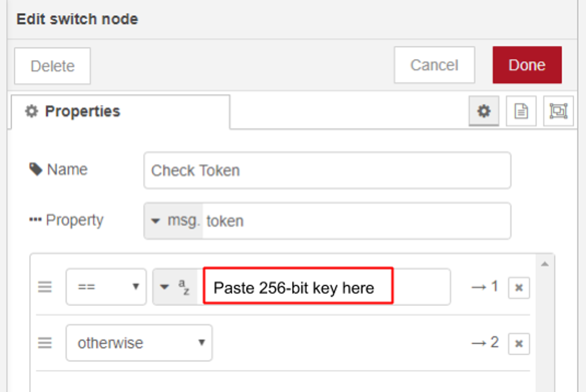586x392 pixels.
Task: Click the otherwise rule's drag handle
Action: tap(45, 343)
